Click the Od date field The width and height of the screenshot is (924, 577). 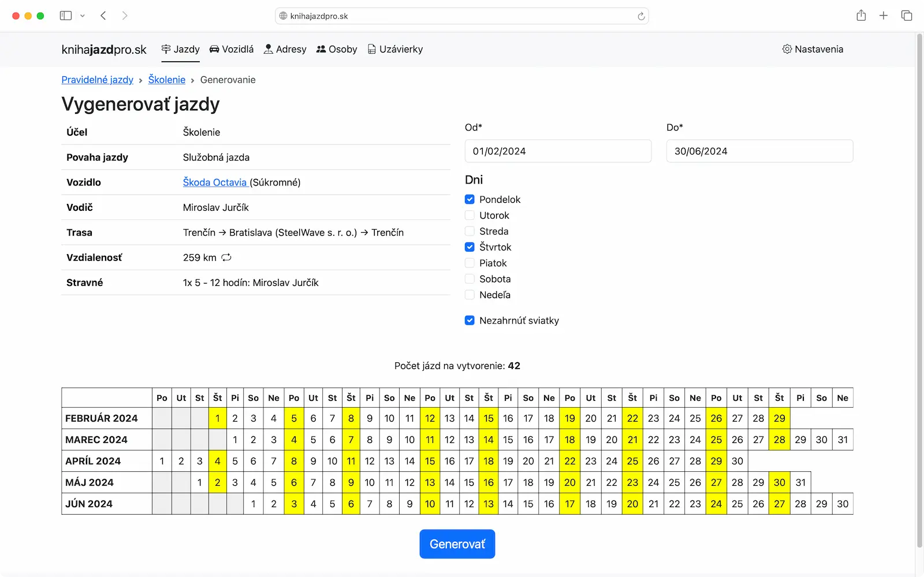point(558,151)
